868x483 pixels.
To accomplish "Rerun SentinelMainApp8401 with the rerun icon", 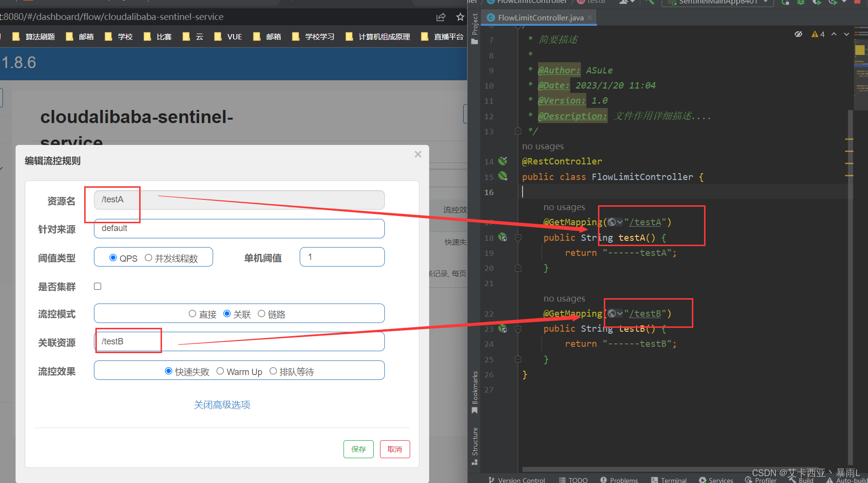I will click(785, 2).
